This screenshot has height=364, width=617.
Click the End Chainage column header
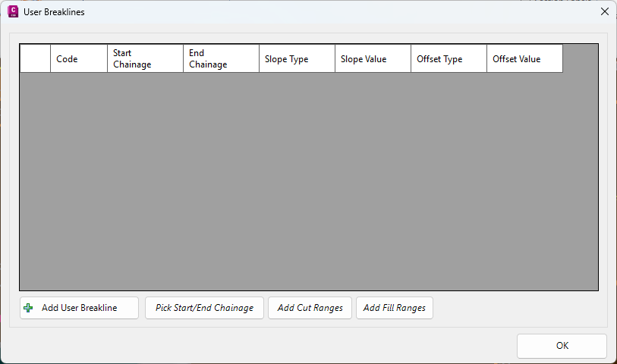click(221, 58)
